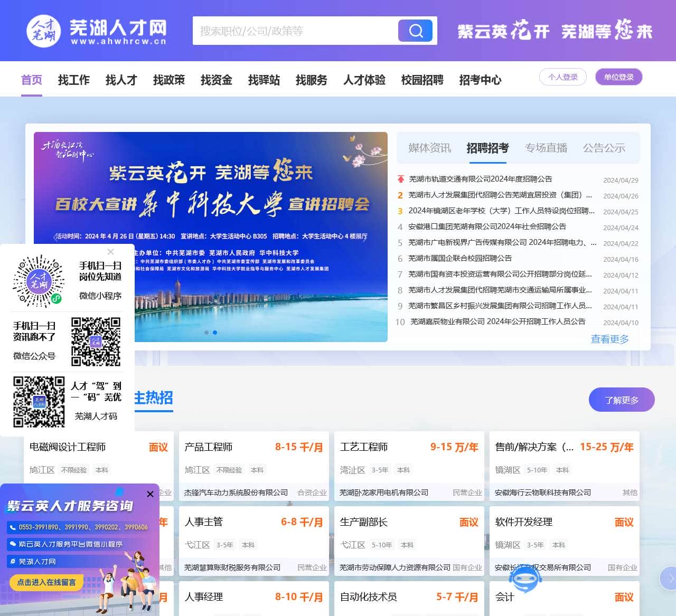
Task: Open 芜湖慧算账财税服务有限公司 company link
Action: point(232,567)
